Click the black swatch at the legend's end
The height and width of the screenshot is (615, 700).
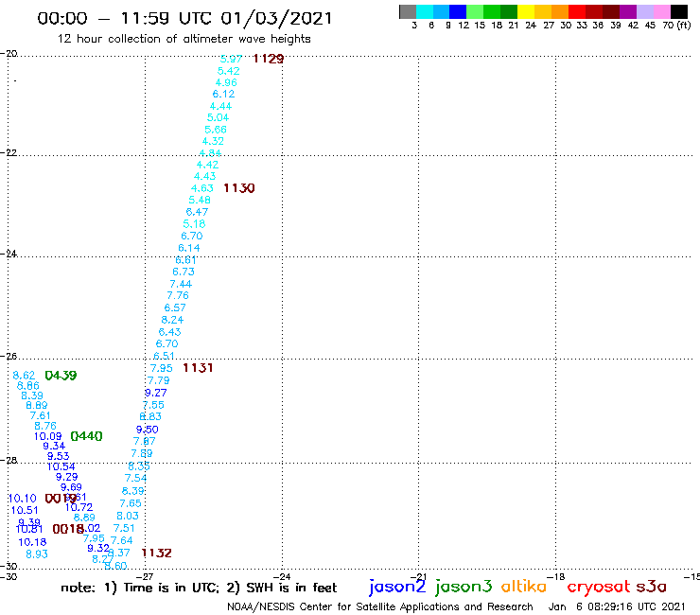point(678,11)
